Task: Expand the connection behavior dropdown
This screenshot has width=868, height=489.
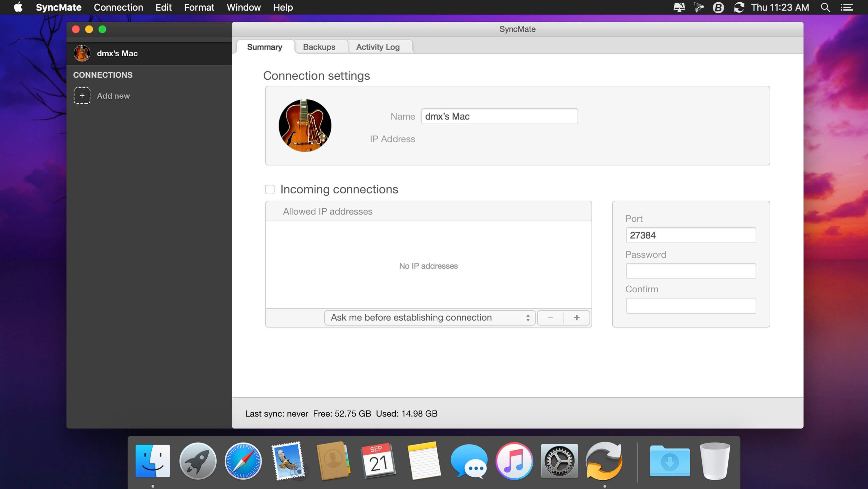Action: (x=429, y=317)
